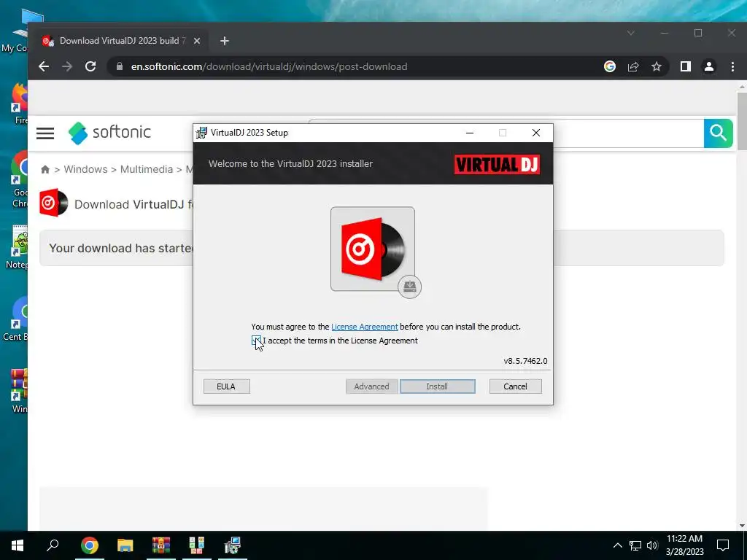
Task: Click the address bar URL in Chrome
Action: coord(269,66)
